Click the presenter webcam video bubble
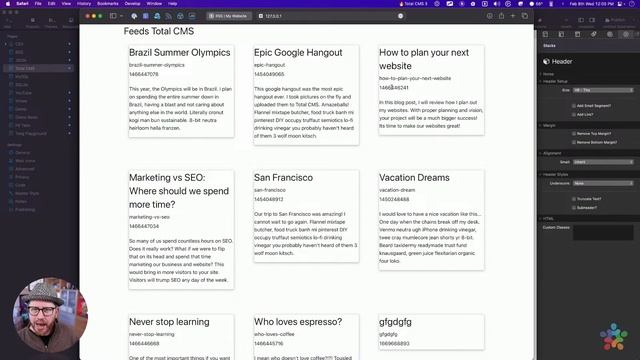640x360 pixels. click(x=50, y=315)
